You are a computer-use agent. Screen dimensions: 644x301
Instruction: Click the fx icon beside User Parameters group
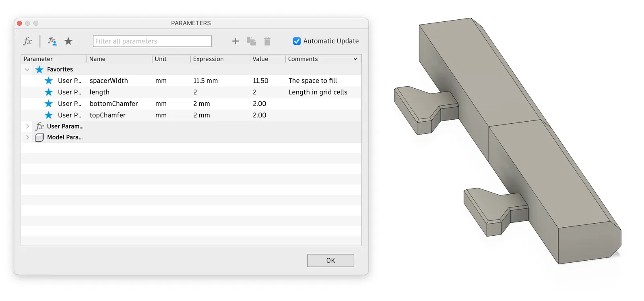coord(39,126)
